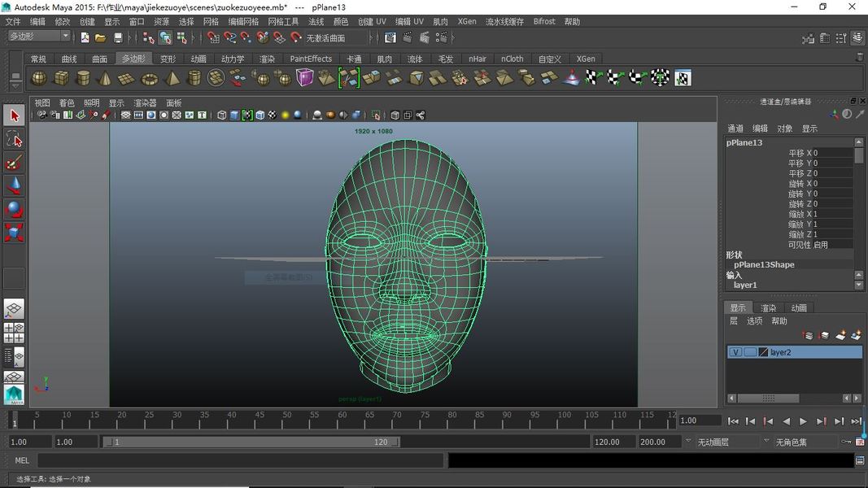Activate the Rotate tool in toolbox
The height and width of the screenshot is (488, 868).
point(14,210)
